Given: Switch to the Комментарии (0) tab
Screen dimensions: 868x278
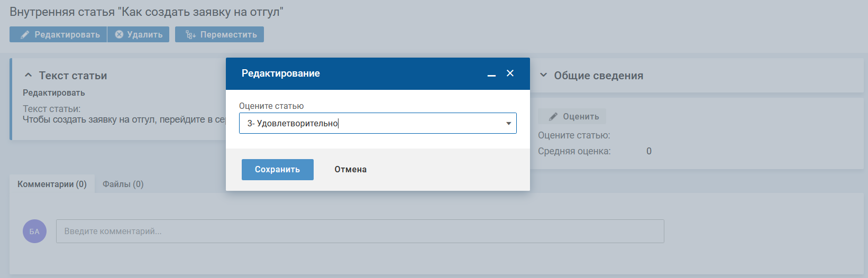Looking at the screenshot, I should point(52,184).
